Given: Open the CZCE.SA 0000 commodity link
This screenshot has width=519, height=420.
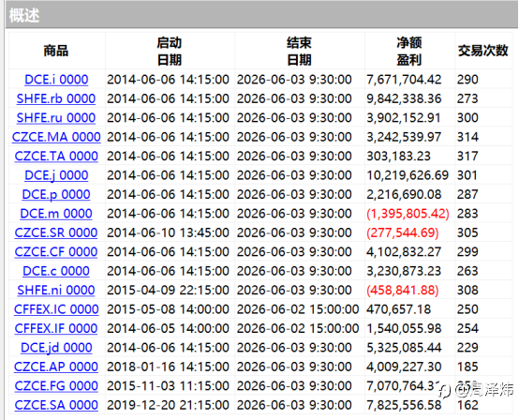Looking at the screenshot, I should point(56,405).
